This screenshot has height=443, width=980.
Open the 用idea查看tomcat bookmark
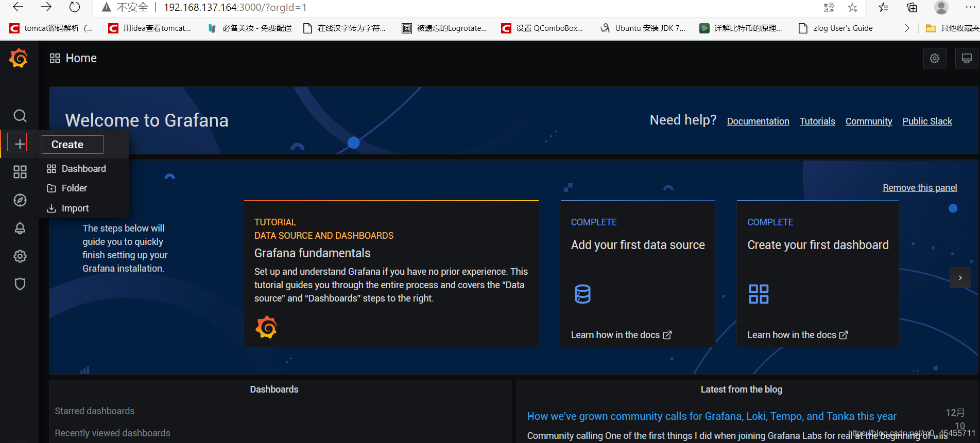tap(149, 28)
